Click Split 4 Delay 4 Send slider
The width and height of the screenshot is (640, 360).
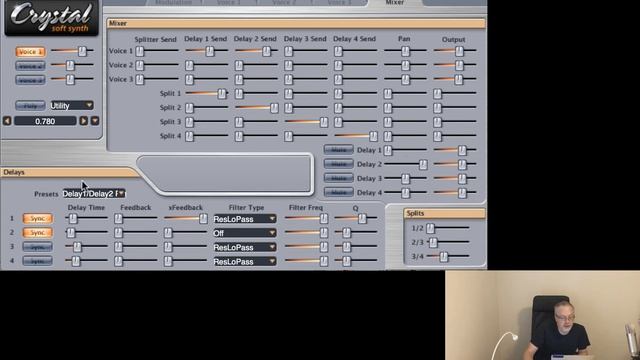coord(356,136)
